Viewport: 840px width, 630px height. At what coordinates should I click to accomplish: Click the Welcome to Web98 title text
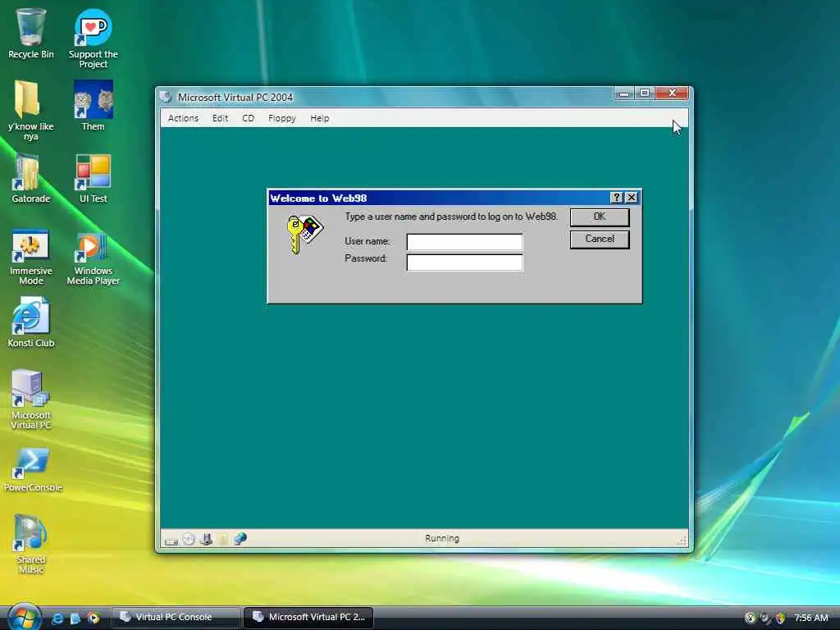click(318, 199)
